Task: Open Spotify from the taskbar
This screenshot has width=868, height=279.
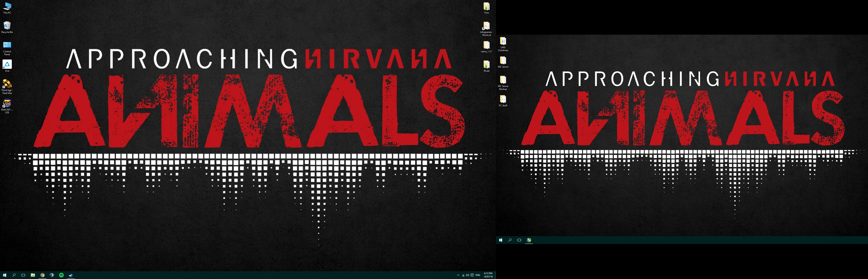Action: tap(61, 275)
